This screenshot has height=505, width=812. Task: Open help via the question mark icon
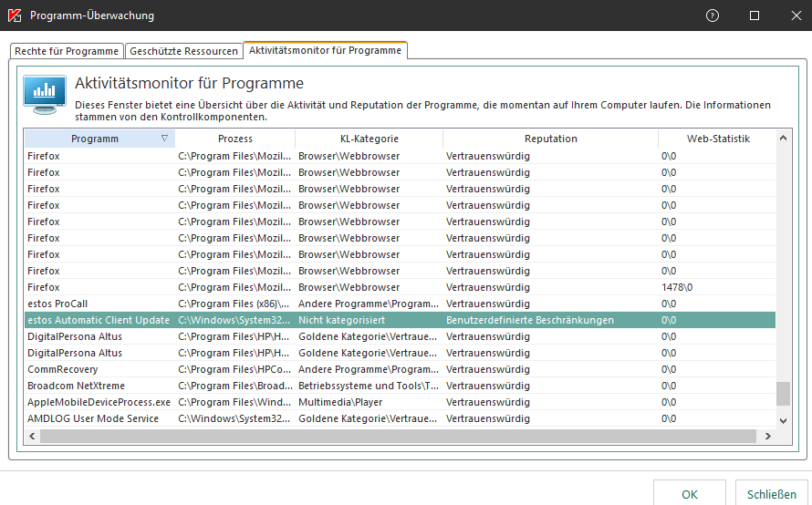713,15
